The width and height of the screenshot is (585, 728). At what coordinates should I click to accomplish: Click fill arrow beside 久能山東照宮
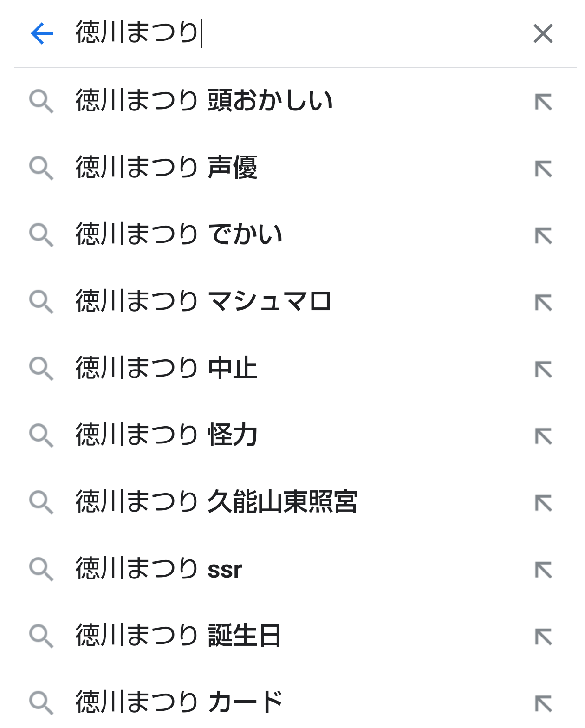pos(543,503)
